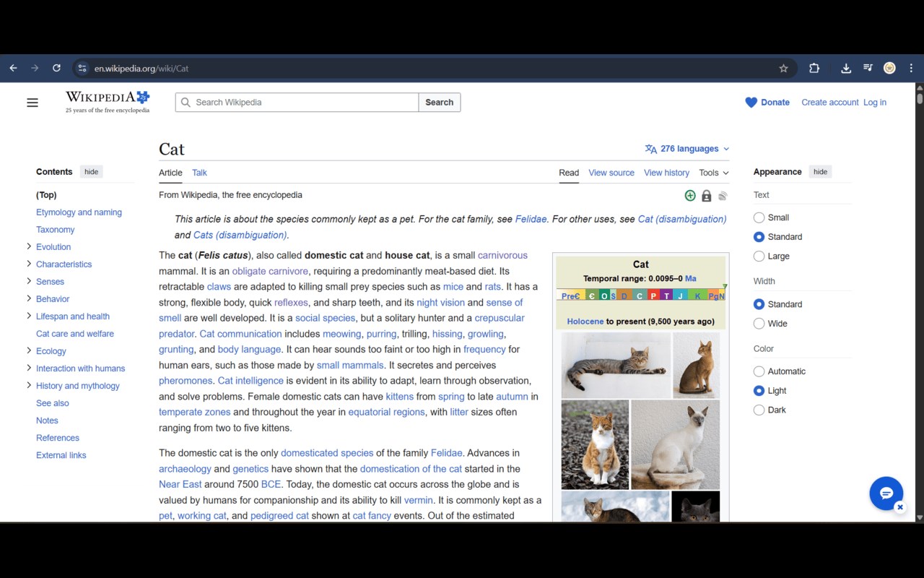Click the Holocene link in the infobox
Screen dimensions: 924x578
click(x=585, y=322)
